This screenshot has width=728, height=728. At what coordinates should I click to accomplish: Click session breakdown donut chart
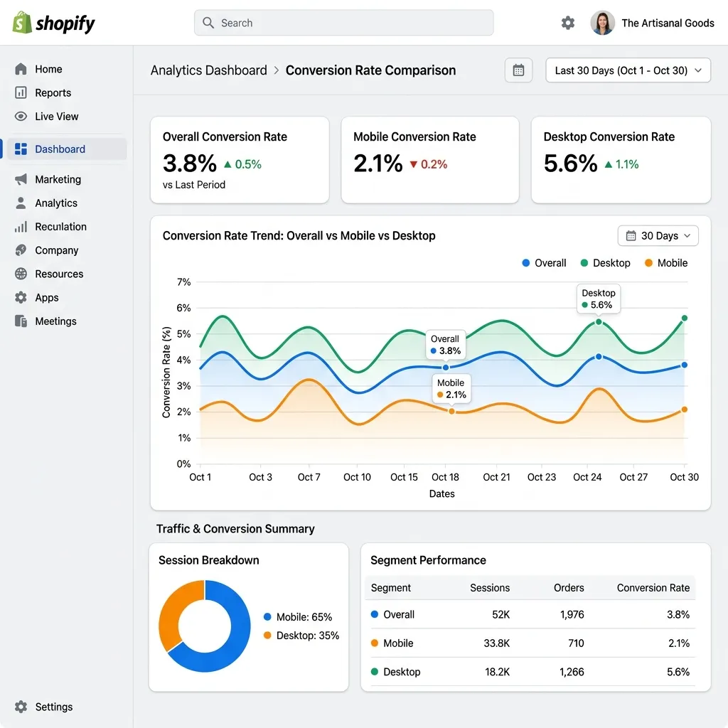(205, 626)
